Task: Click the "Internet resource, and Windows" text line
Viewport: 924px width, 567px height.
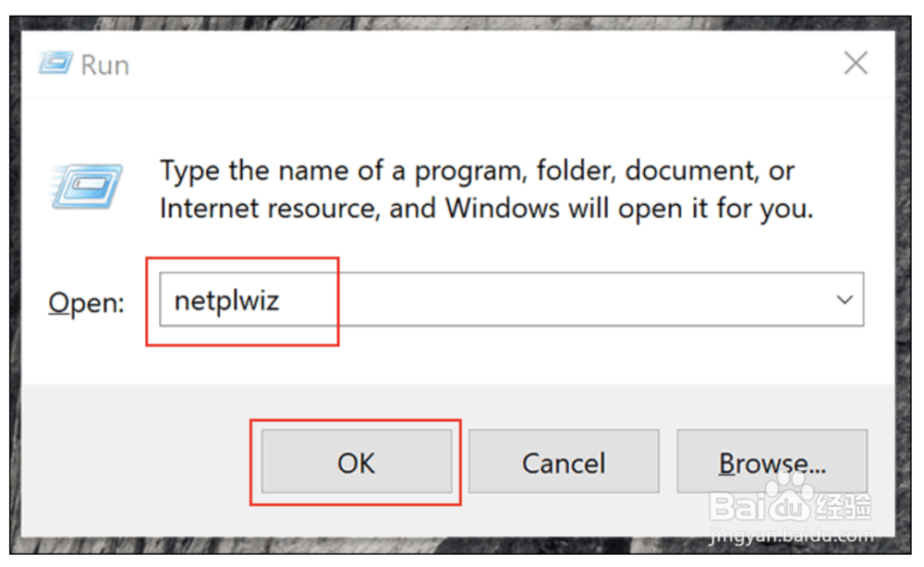Action: pos(486,209)
